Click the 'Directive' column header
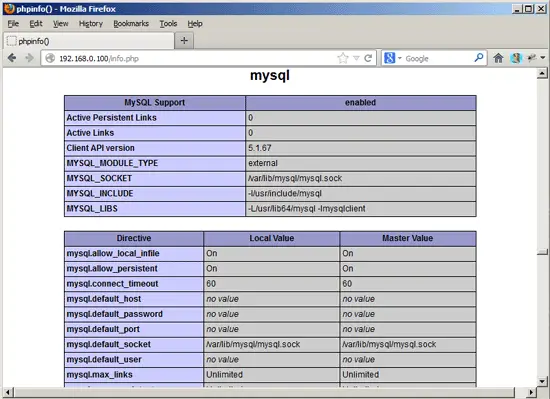 coord(134,238)
